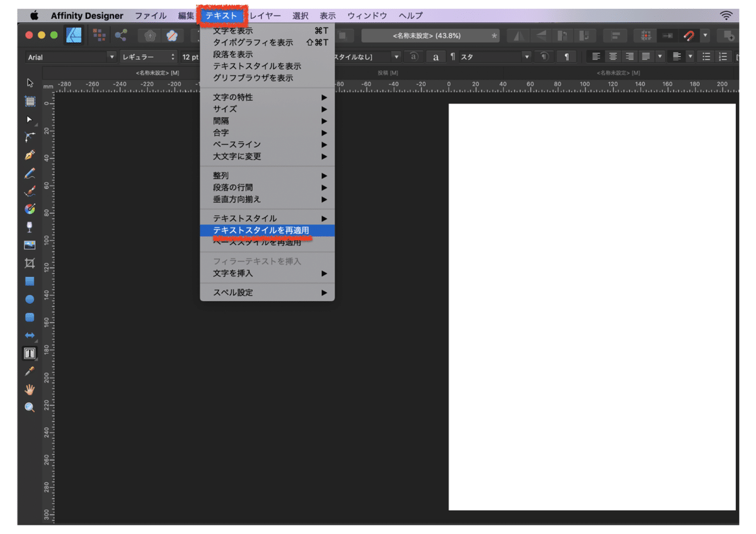Toggle snapping magnet icon
This screenshot has height=534, width=756.
point(689,36)
